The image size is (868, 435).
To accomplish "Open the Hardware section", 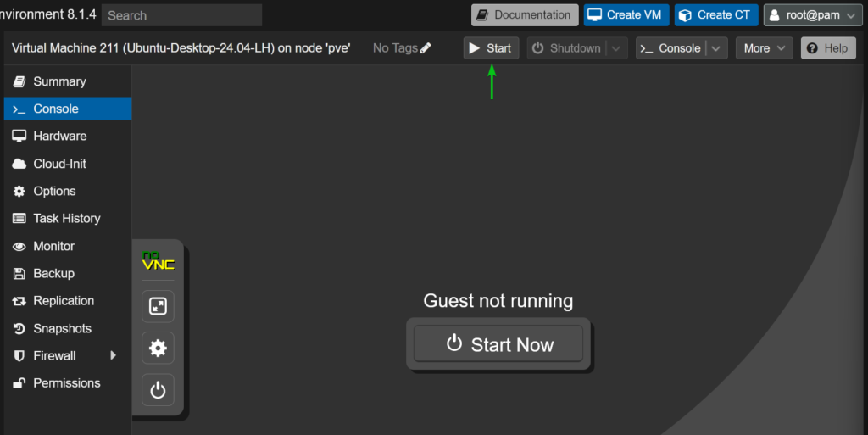I will 68,136.
